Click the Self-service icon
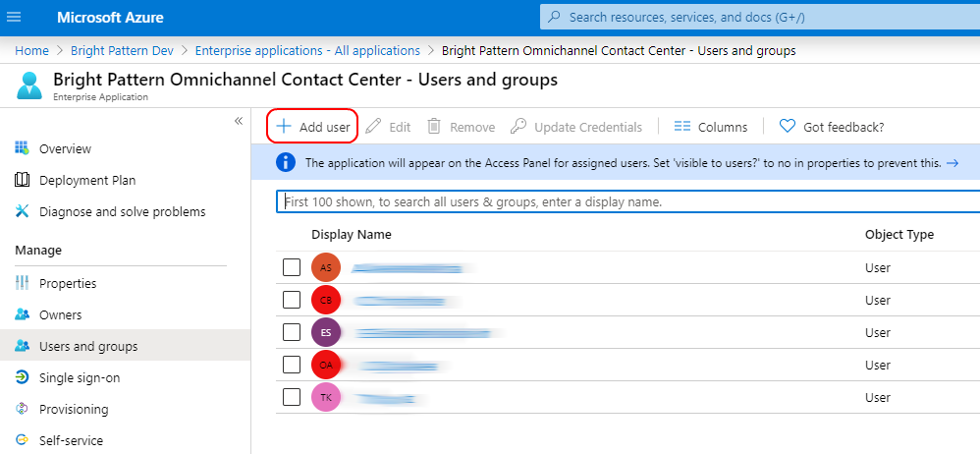Screen dimensions: 980x454 pos(22,440)
